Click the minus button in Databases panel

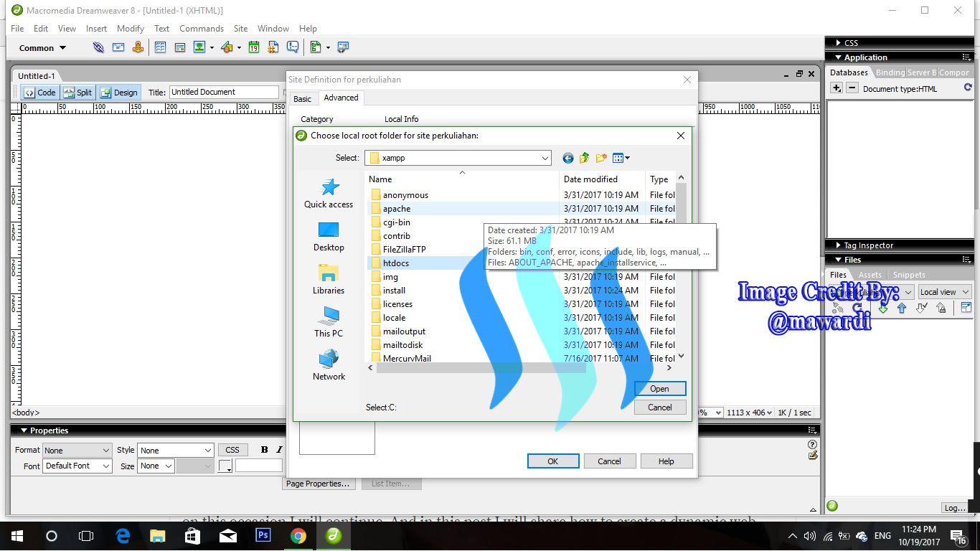[x=852, y=88]
